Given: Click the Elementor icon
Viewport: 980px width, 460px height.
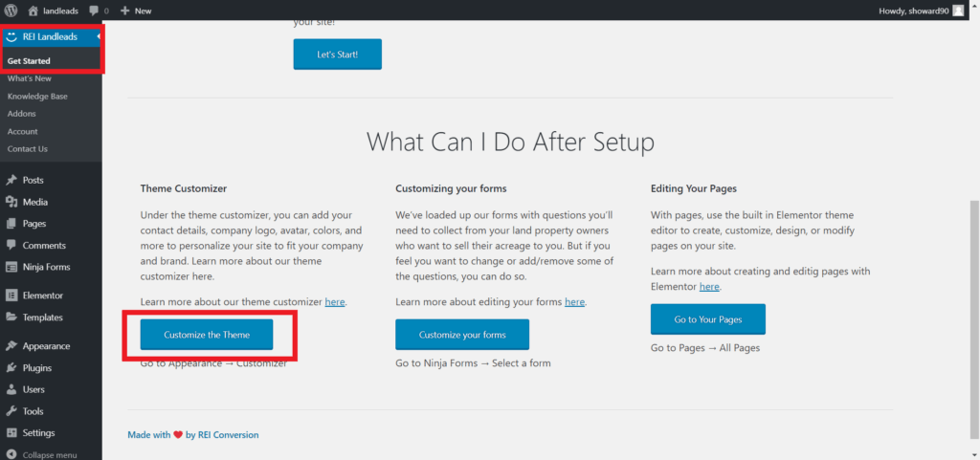Looking at the screenshot, I should click(11, 296).
